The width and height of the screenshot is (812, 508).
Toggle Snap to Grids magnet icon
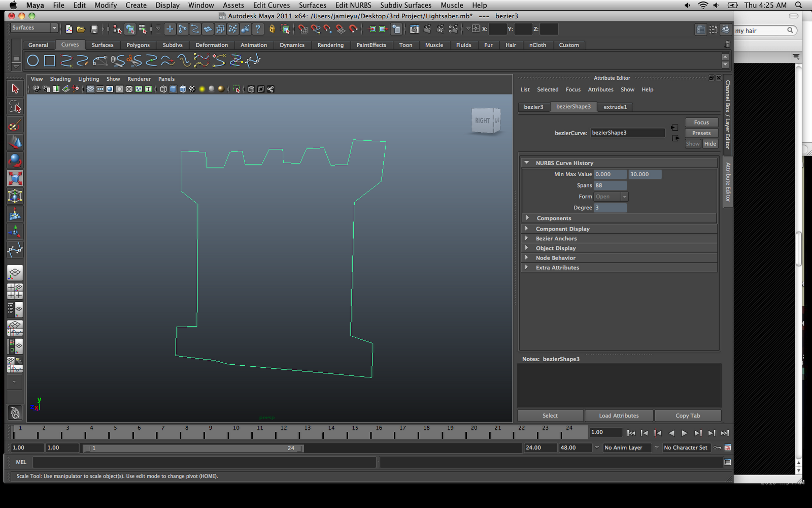[x=303, y=29]
